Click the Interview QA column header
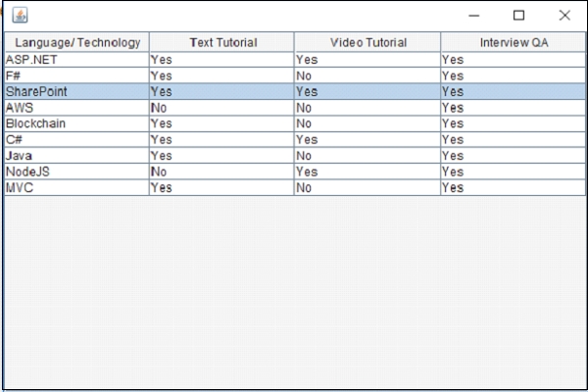This screenshot has width=588, height=392. coord(514,42)
